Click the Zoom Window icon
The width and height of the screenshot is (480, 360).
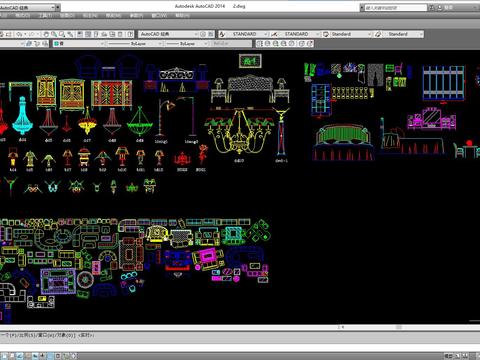coord(62,34)
